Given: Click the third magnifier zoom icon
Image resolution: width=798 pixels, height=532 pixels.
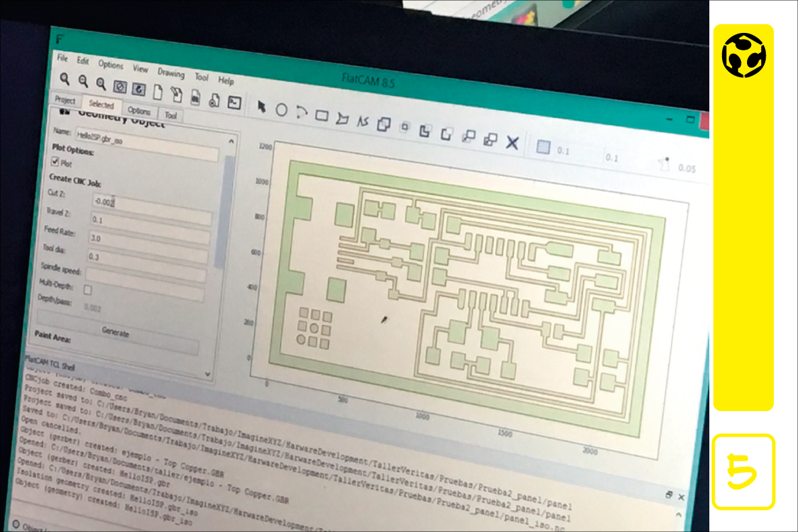Looking at the screenshot, I should click(101, 83).
